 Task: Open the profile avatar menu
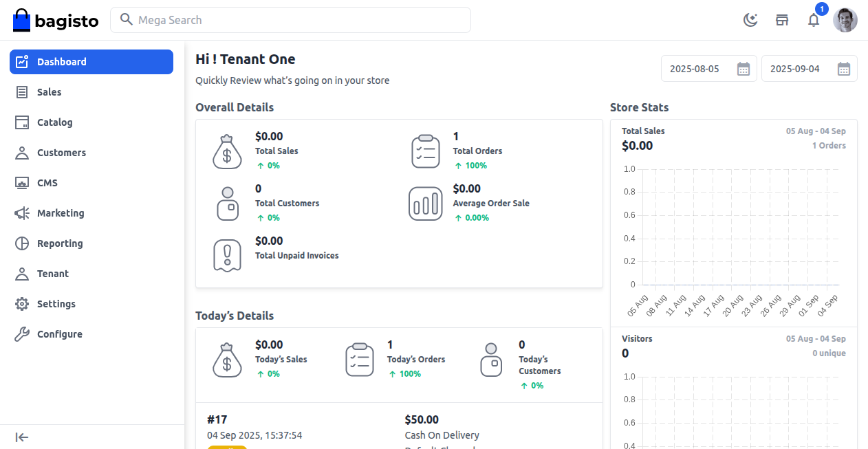[845, 20]
